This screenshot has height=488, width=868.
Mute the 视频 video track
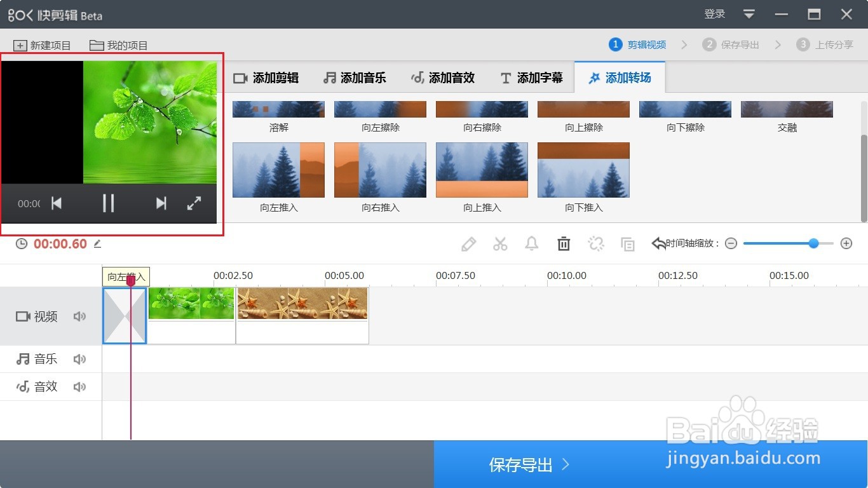click(79, 316)
